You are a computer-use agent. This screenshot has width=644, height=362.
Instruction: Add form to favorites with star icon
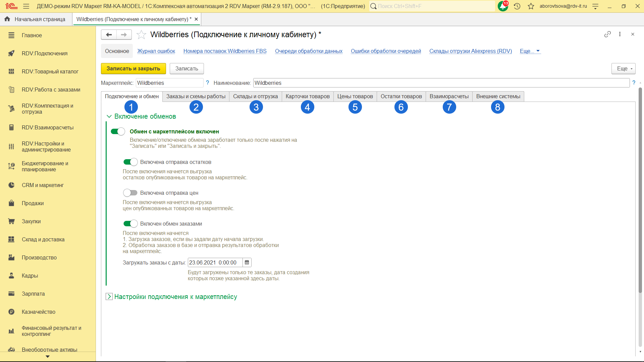(x=141, y=35)
